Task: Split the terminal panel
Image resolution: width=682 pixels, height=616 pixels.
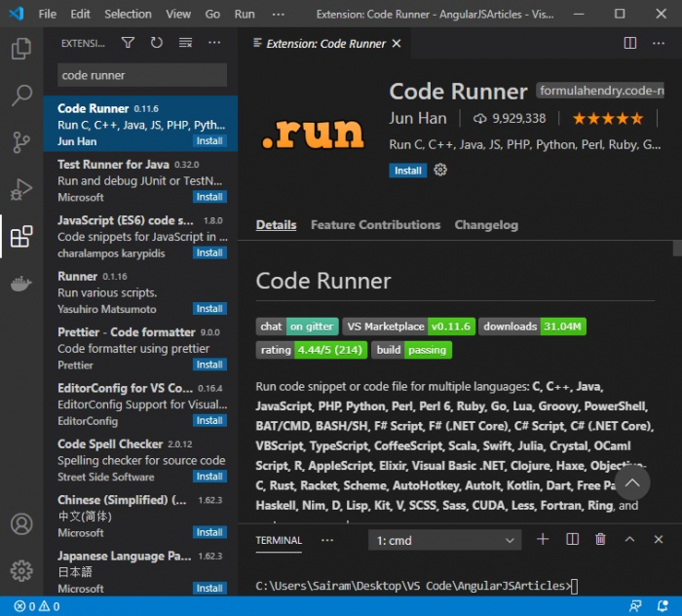Action: coord(573,540)
